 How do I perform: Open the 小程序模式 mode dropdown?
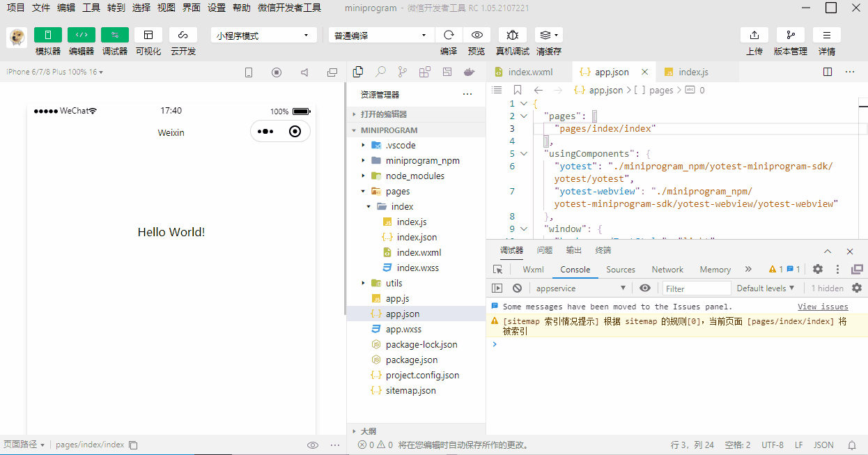[x=264, y=36]
